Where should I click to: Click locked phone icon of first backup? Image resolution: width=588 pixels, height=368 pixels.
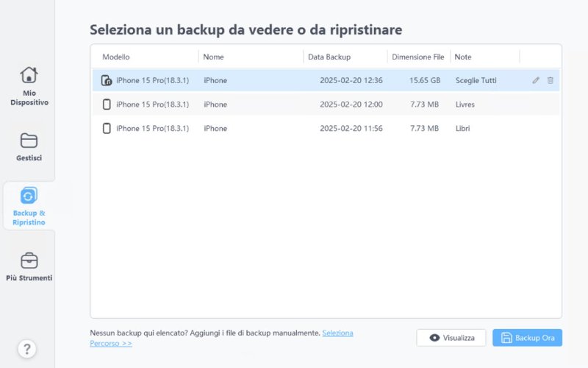(107, 80)
